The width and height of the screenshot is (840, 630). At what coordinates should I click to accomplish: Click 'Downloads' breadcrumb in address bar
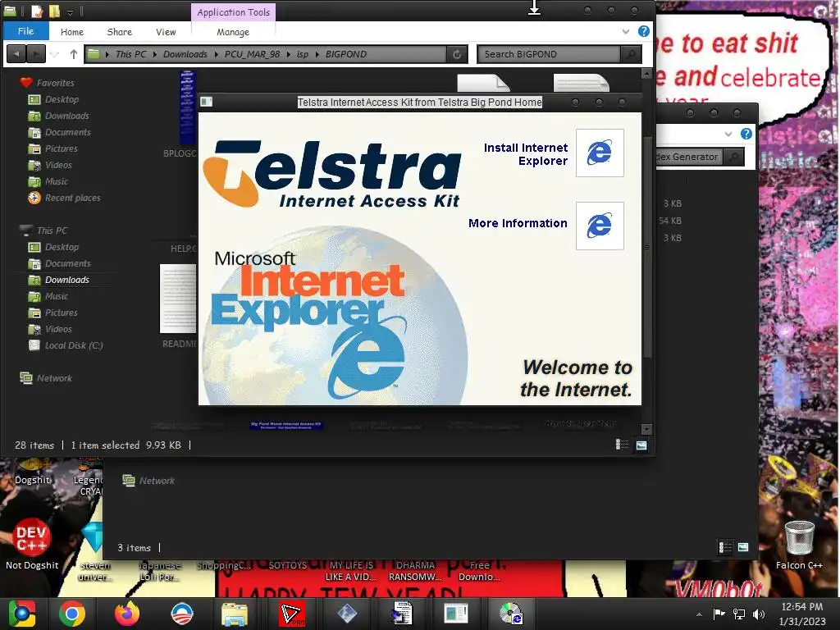tap(185, 54)
